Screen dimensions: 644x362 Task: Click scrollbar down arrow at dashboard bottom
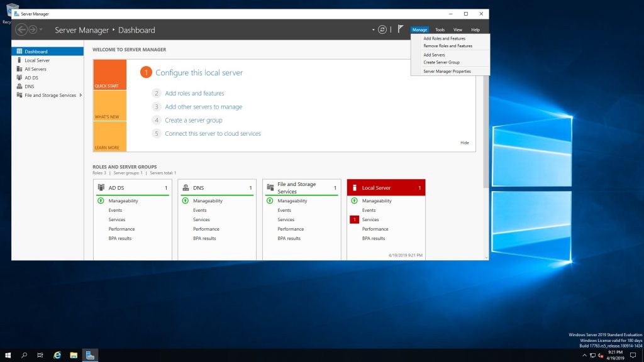(486, 258)
